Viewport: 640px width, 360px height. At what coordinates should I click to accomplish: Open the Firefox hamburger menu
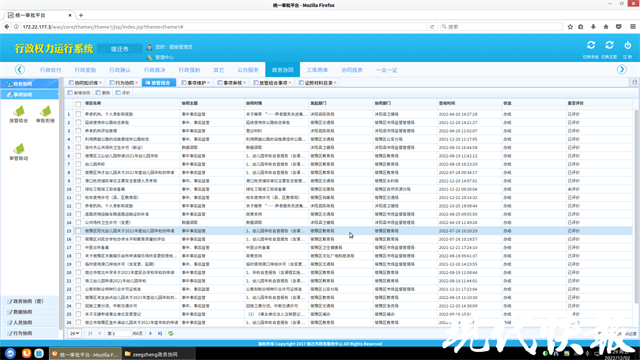coord(633,27)
